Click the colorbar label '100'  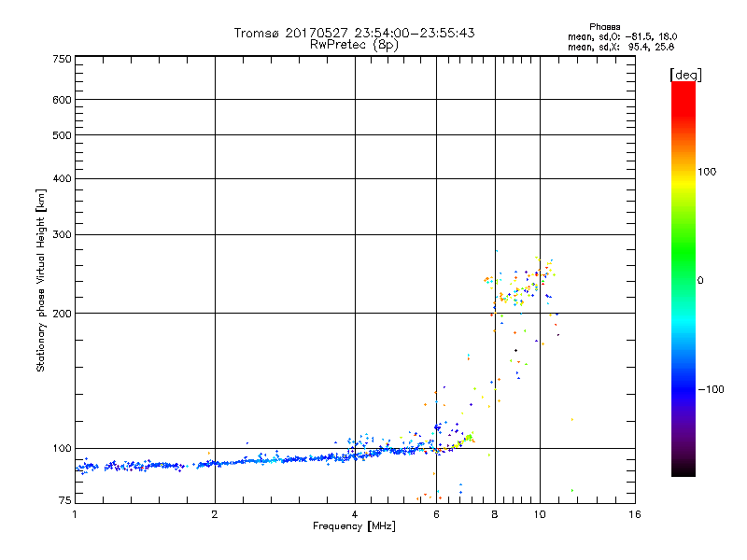[x=707, y=172]
